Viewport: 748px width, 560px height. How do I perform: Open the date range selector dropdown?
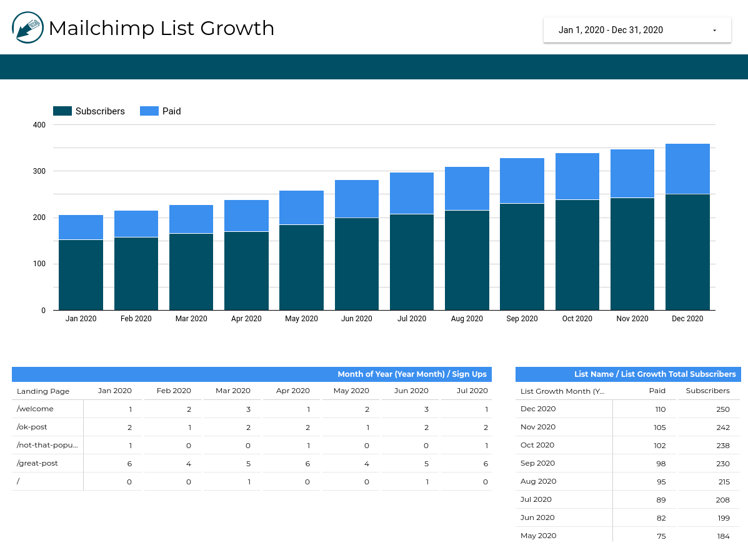(637, 29)
